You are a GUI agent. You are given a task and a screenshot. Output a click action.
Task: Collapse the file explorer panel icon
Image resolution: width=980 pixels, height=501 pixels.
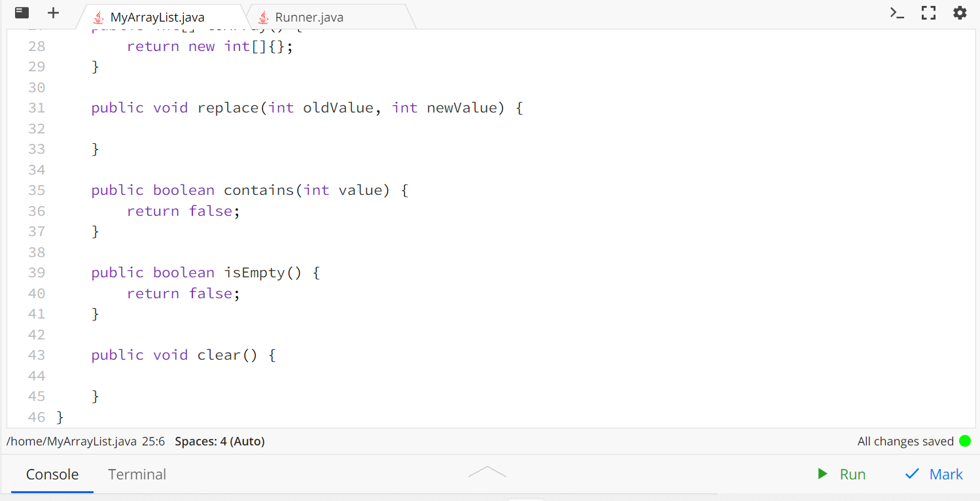[21, 12]
